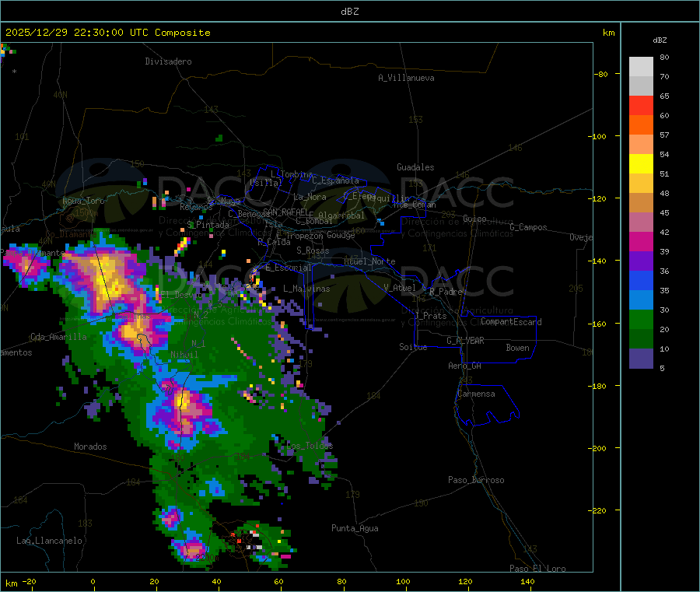Select the 'Soitue' location label
The image size is (700, 592).
coord(413,347)
